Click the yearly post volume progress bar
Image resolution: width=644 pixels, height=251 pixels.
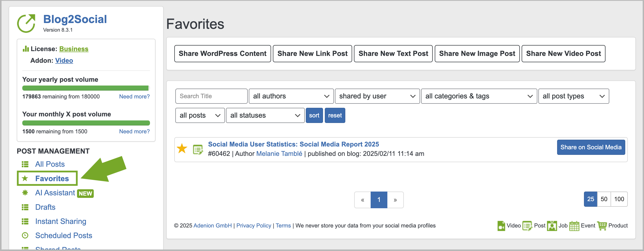click(x=86, y=88)
